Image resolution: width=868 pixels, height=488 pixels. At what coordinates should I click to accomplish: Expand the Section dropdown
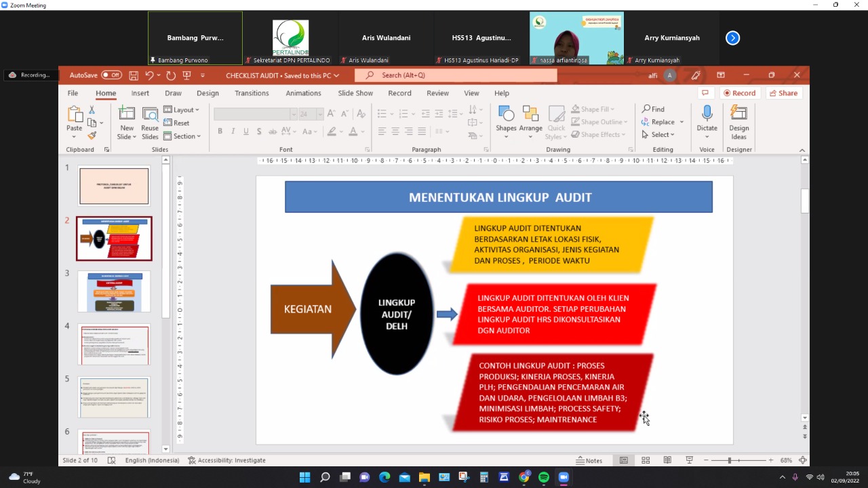coord(182,136)
